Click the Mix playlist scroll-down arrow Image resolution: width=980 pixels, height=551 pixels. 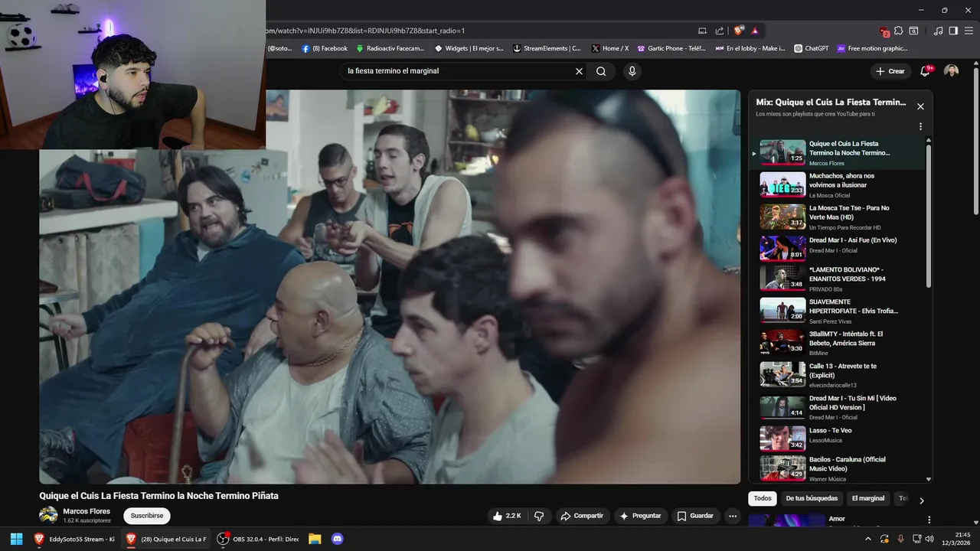pyautogui.click(x=929, y=479)
